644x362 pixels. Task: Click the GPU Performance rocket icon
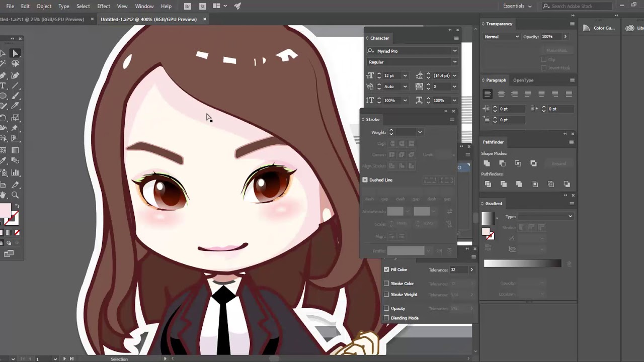pos(237,6)
